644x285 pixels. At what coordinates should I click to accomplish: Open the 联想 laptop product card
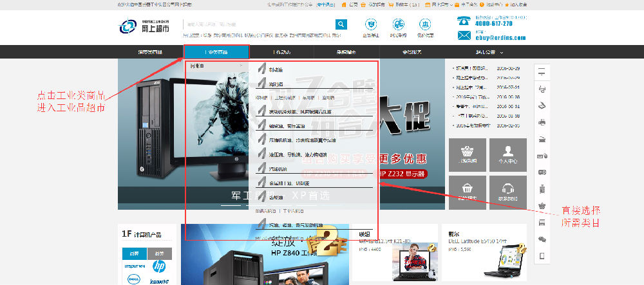click(395, 253)
